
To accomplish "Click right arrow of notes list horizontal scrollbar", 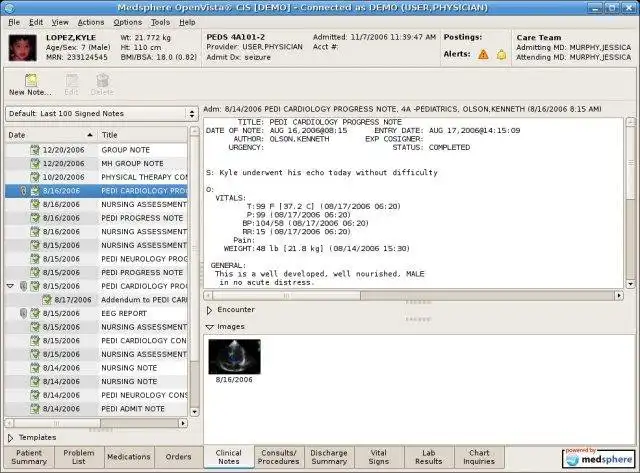I will click(x=183, y=423).
